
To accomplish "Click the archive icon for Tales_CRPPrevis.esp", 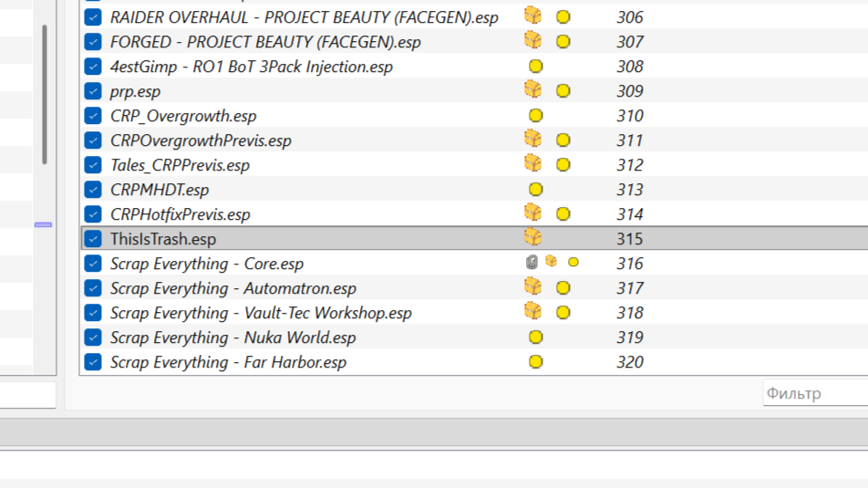I will (x=532, y=163).
